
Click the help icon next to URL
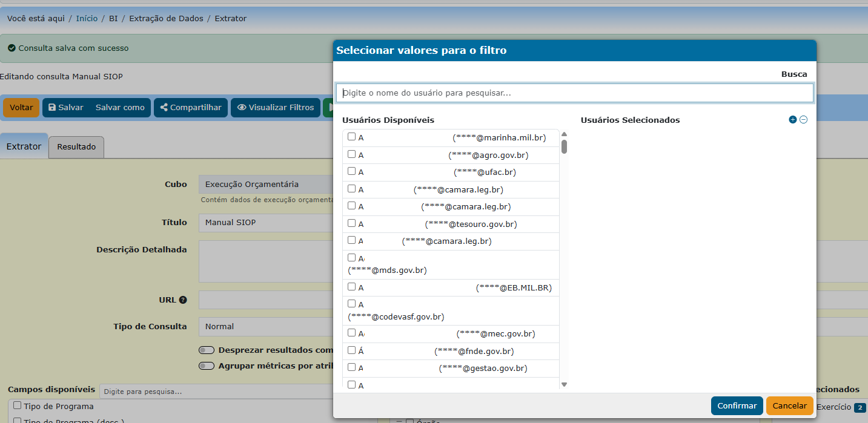click(x=182, y=300)
